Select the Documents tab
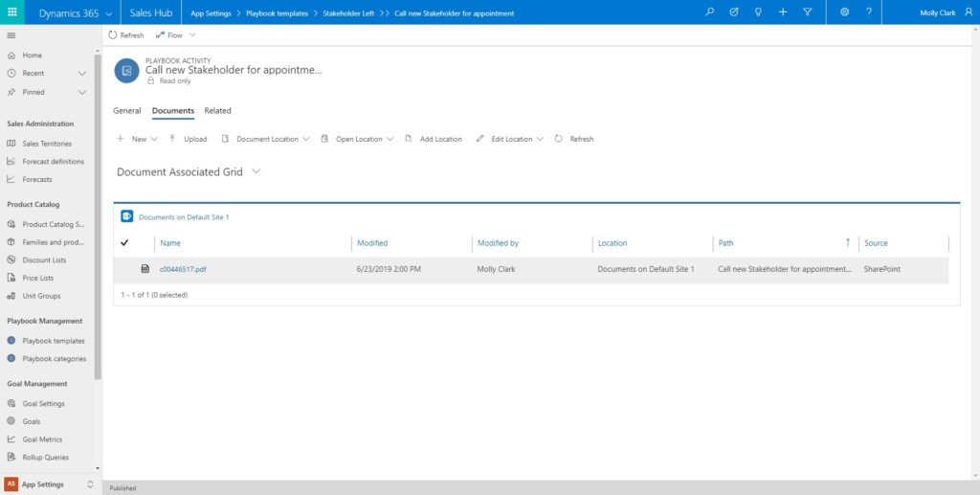 click(173, 111)
